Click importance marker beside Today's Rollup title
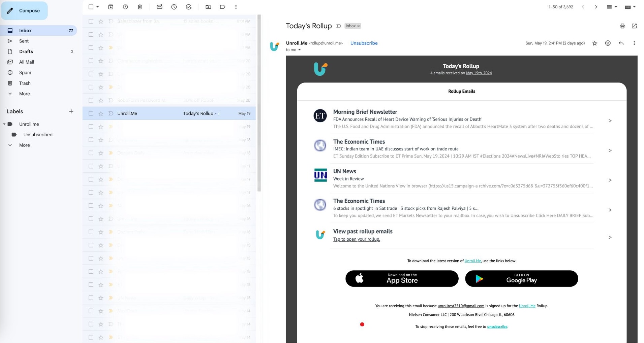 point(339,26)
